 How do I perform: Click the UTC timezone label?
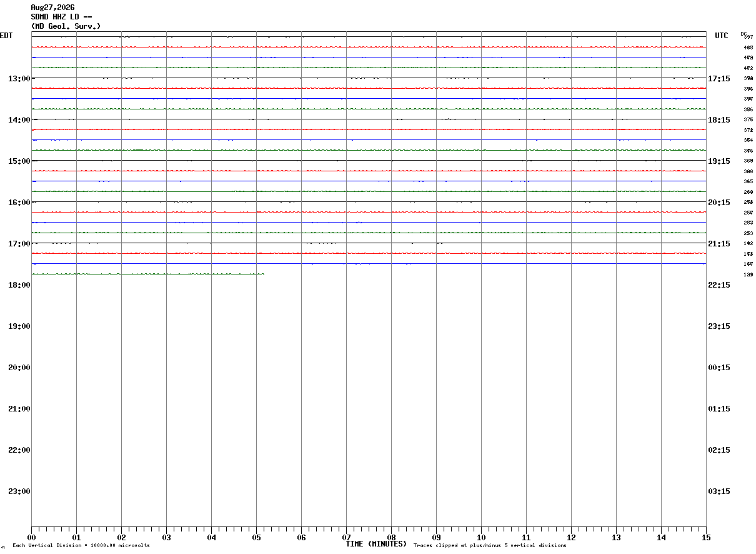[x=722, y=36]
